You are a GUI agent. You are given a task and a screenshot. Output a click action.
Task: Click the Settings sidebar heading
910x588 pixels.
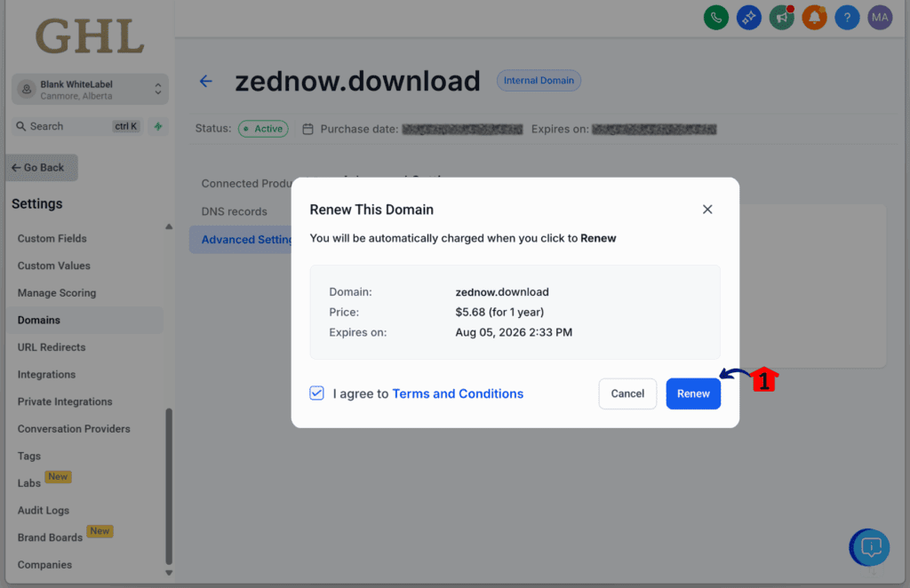[x=37, y=204]
